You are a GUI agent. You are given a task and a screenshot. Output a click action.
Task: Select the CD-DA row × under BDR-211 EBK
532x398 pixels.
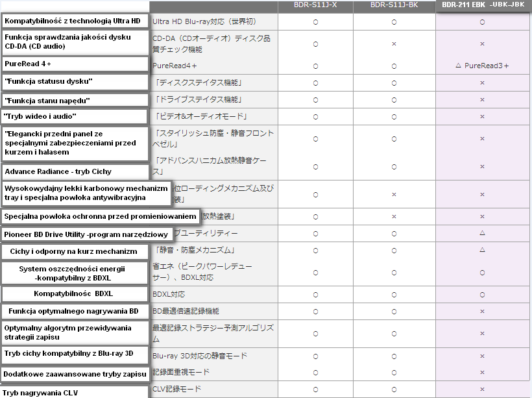[482, 44]
